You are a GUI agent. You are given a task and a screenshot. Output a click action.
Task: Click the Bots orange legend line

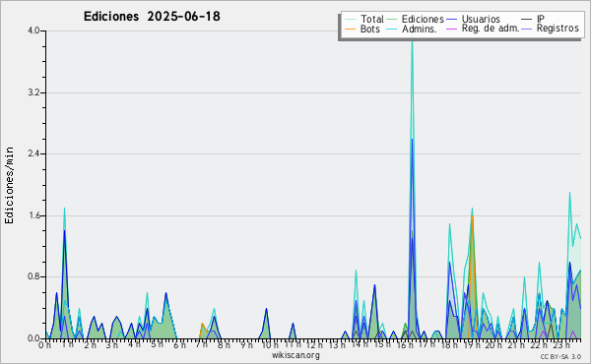pos(351,29)
